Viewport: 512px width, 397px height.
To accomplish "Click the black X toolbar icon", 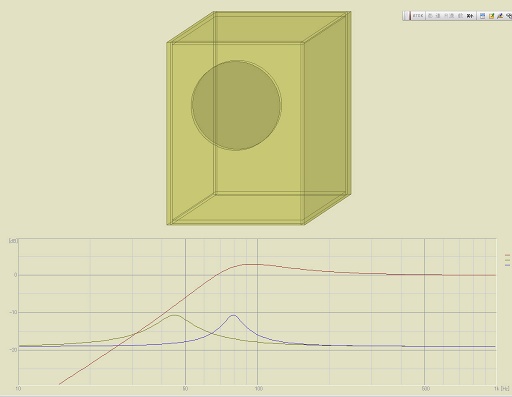I will tap(470, 16).
